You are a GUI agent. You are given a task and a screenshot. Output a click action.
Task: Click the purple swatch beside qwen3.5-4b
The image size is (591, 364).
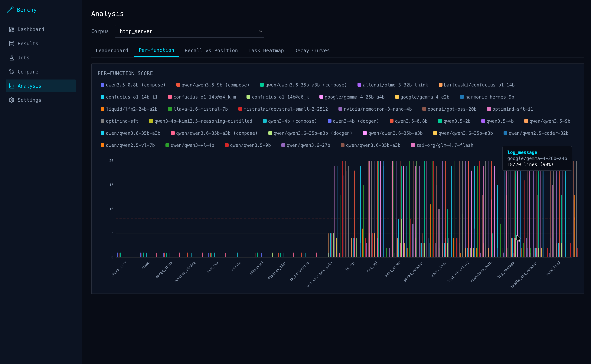483,121
